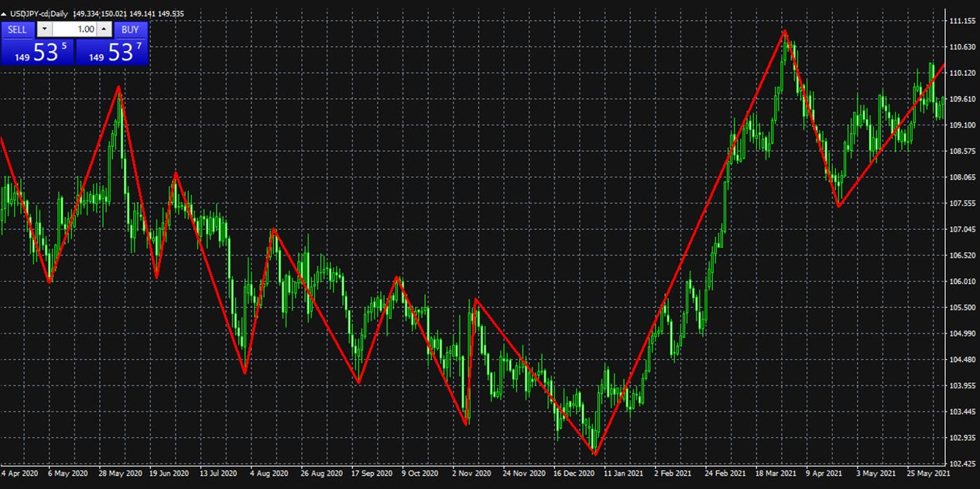
Task: Collapse the one-click trading panel triangle
Action: pyautogui.click(x=5, y=14)
